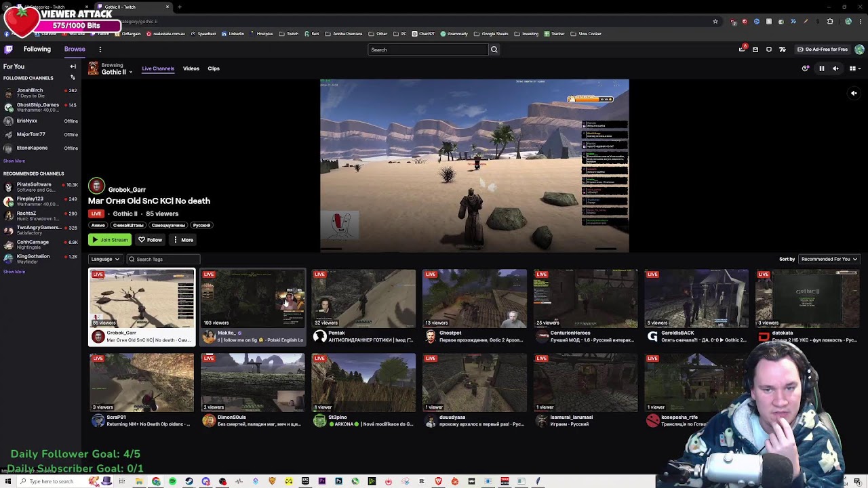
Task: Open CohhCarnage recommended channel
Action: point(41,244)
